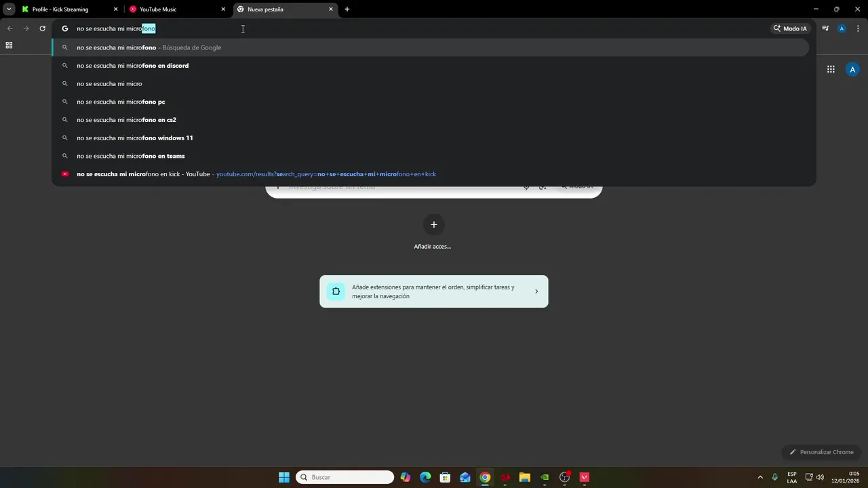Open the red app icon next to Chrome

point(505,477)
